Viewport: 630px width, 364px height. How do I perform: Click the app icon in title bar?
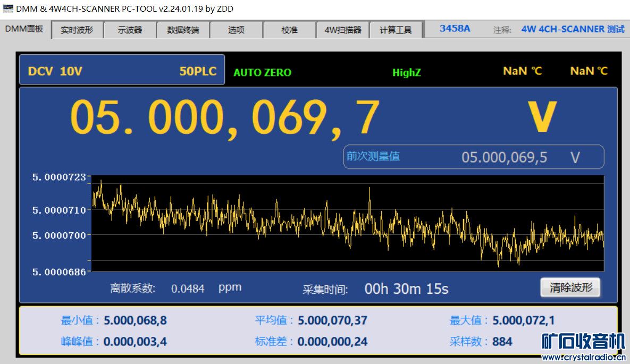[8, 9]
